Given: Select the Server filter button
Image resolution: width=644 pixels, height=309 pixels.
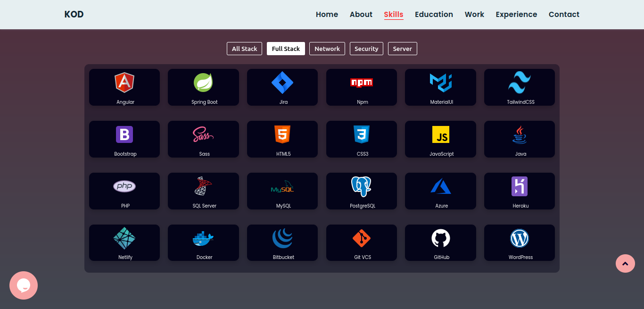Looking at the screenshot, I should click(402, 49).
